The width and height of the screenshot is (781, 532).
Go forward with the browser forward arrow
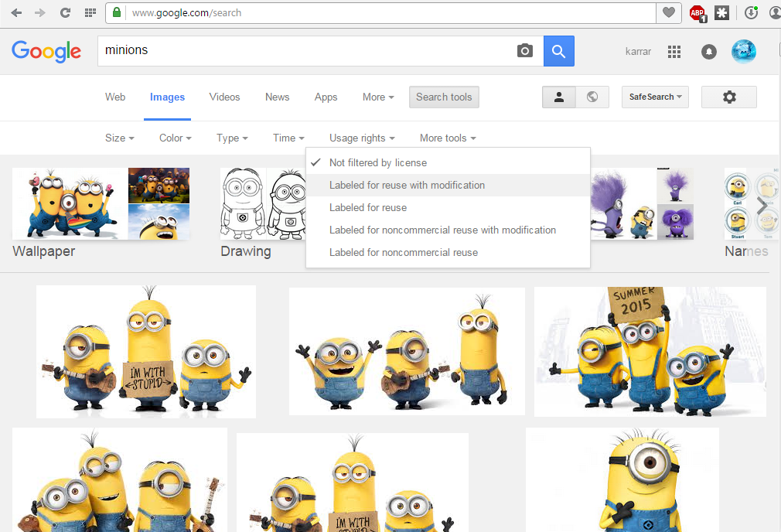40,12
